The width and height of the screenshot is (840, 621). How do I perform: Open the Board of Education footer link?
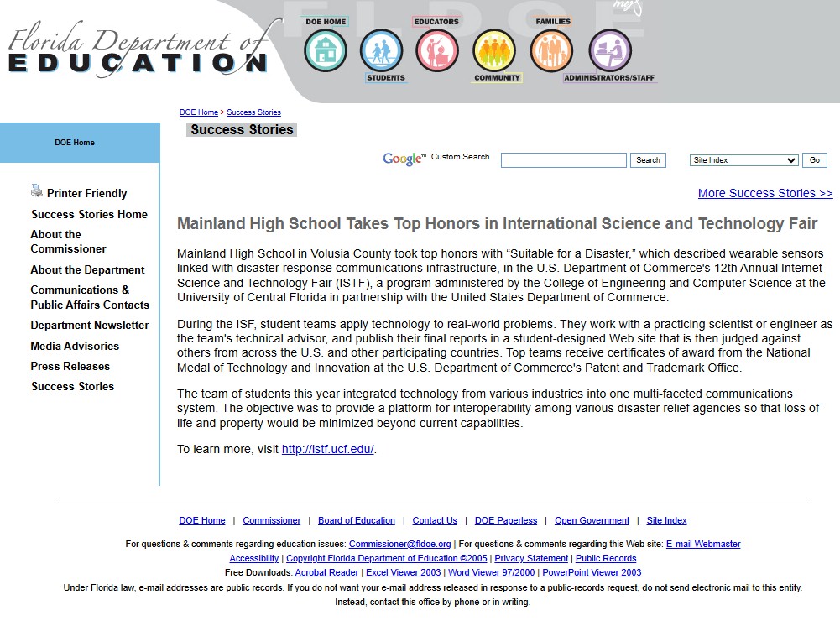[x=357, y=520]
